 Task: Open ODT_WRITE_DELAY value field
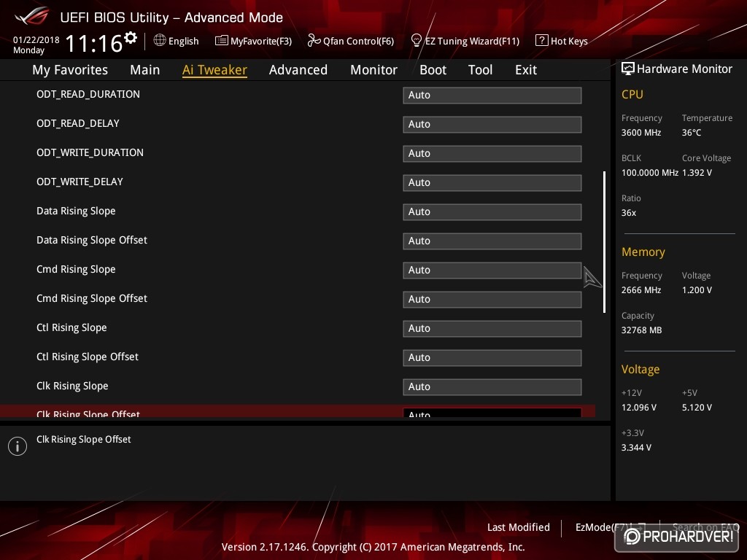click(492, 183)
